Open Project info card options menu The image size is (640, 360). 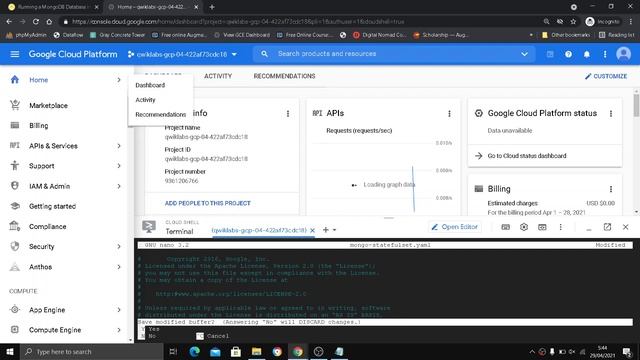(x=288, y=113)
